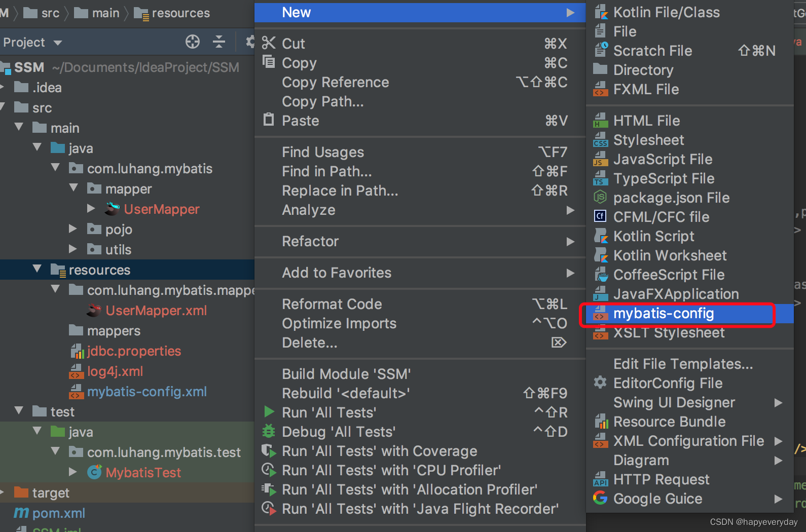The width and height of the screenshot is (806, 532).
Task: Click the Kotlin File/Class icon
Action: [601, 12]
